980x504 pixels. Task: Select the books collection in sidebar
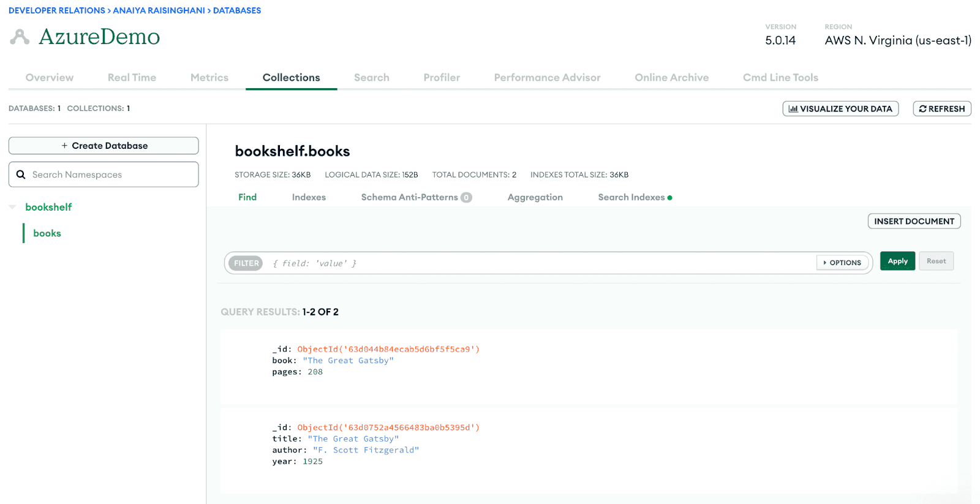(x=47, y=233)
